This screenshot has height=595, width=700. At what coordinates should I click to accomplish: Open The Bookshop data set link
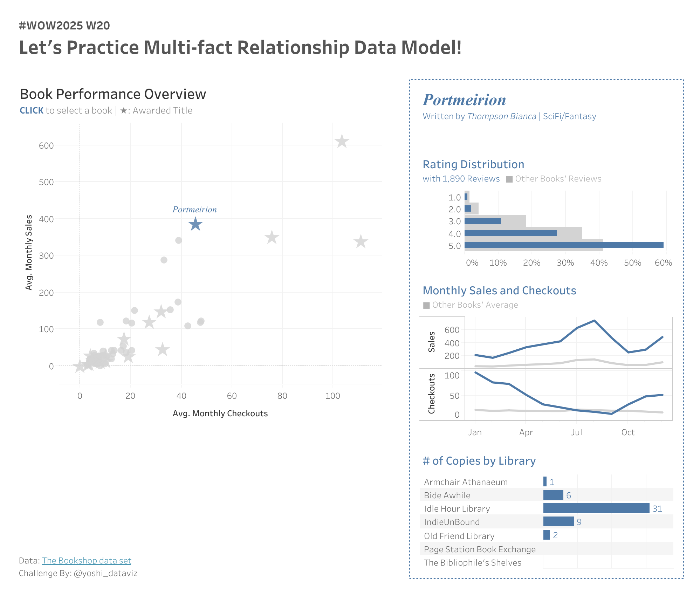pyautogui.click(x=87, y=561)
